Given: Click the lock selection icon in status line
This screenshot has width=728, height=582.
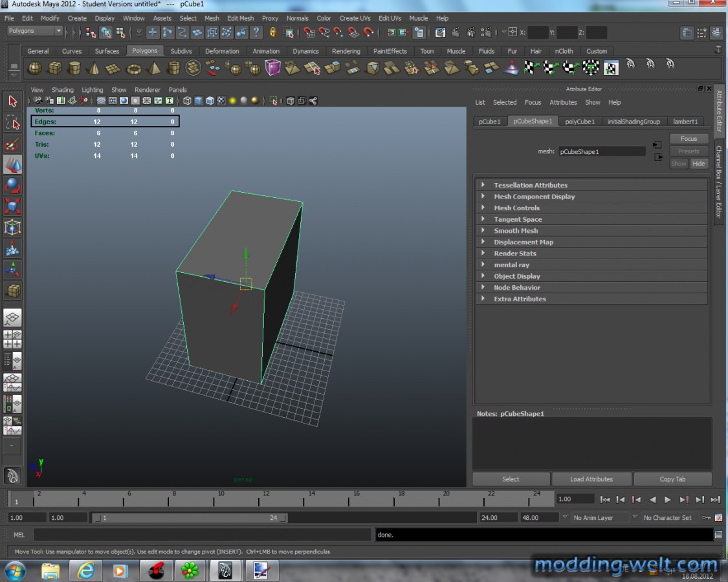Looking at the screenshot, I should coord(273,32).
